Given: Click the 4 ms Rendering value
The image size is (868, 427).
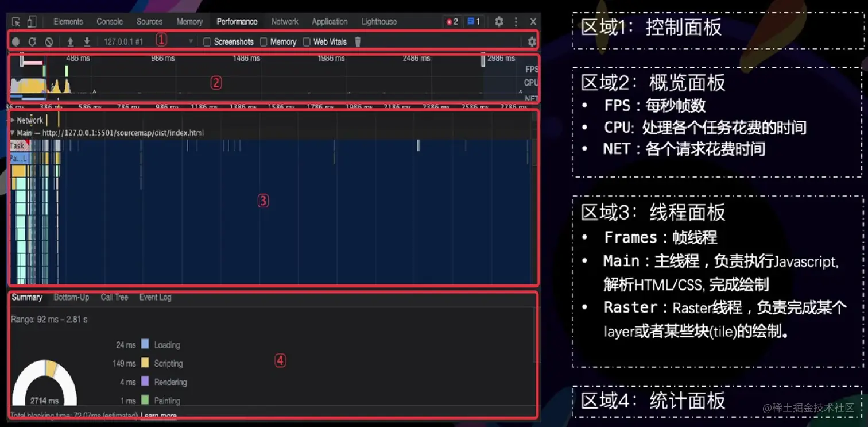Looking at the screenshot, I should [x=128, y=382].
